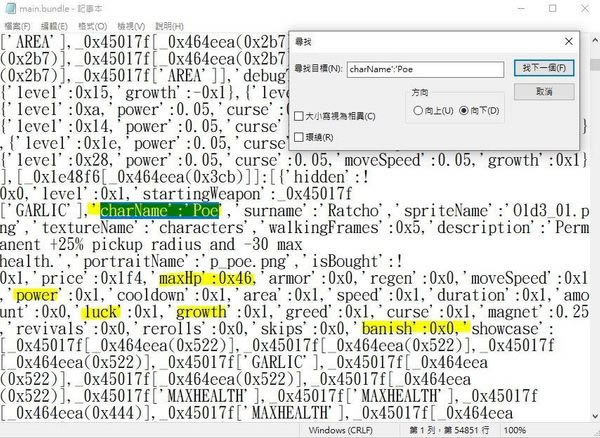The height and width of the screenshot is (438, 600).
Task: Enable the 大小寫視為相異 checkbox
Action: pos(299,116)
